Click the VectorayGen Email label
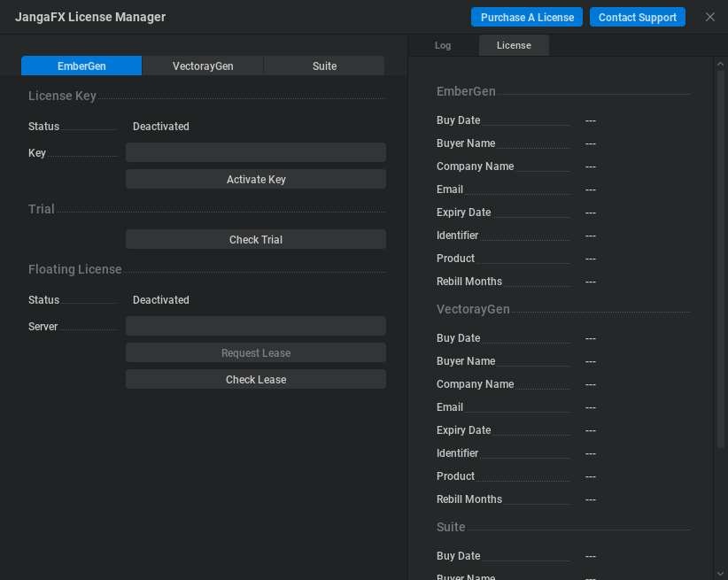Image resolution: width=728 pixels, height=580 pixels. (450, 407)
